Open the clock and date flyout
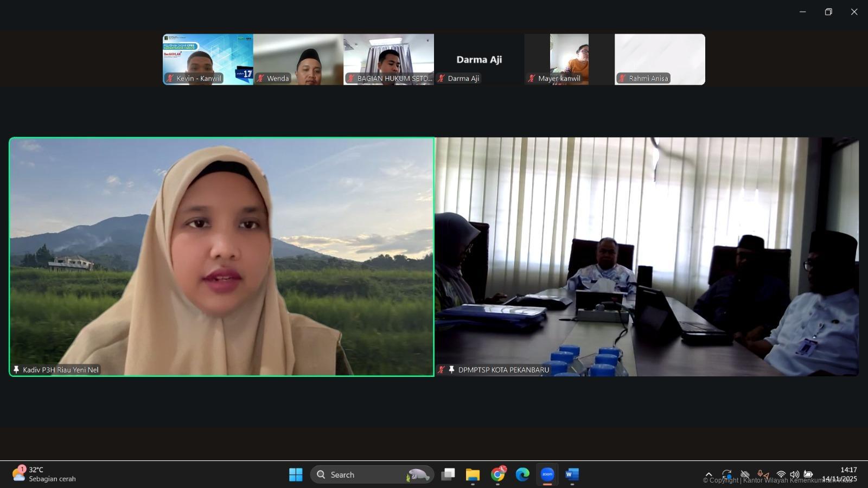Screen dimensions: 868x488 tap(840, 474)
